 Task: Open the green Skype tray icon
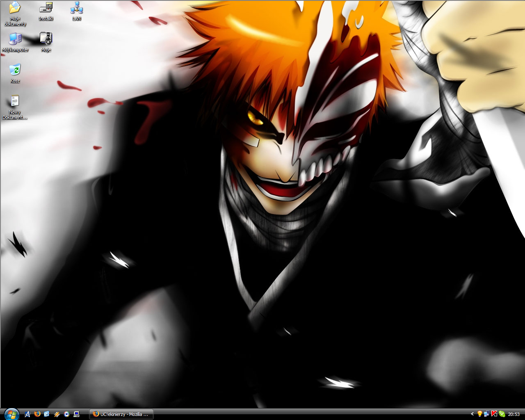pyautogui.click(x=502, y=414)
